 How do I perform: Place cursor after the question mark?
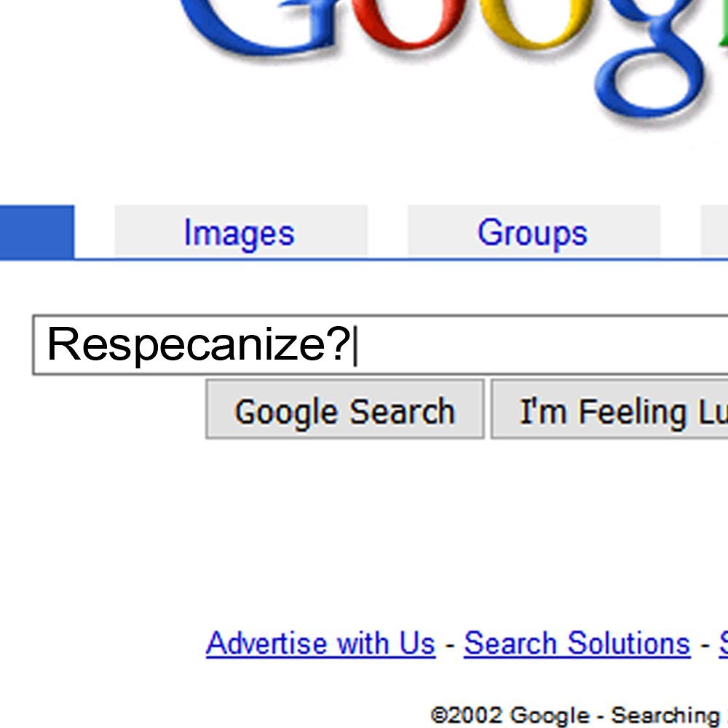tap(354, 345)
